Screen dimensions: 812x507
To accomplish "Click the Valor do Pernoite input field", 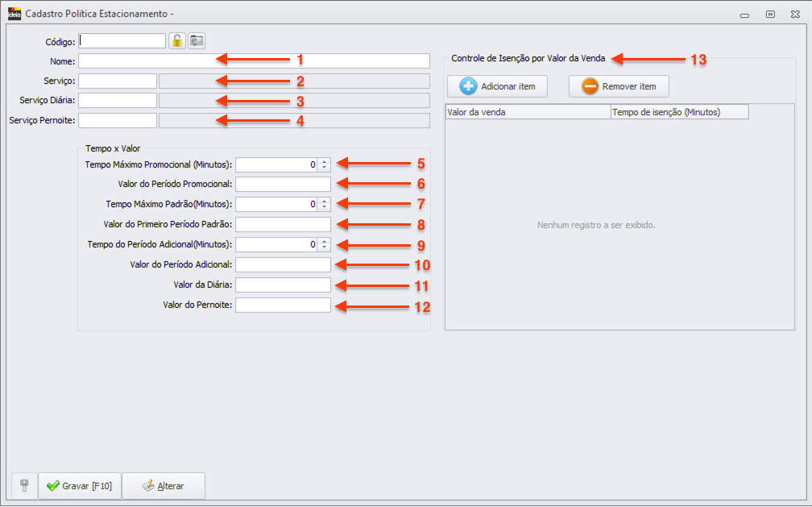I will (283, 305).
